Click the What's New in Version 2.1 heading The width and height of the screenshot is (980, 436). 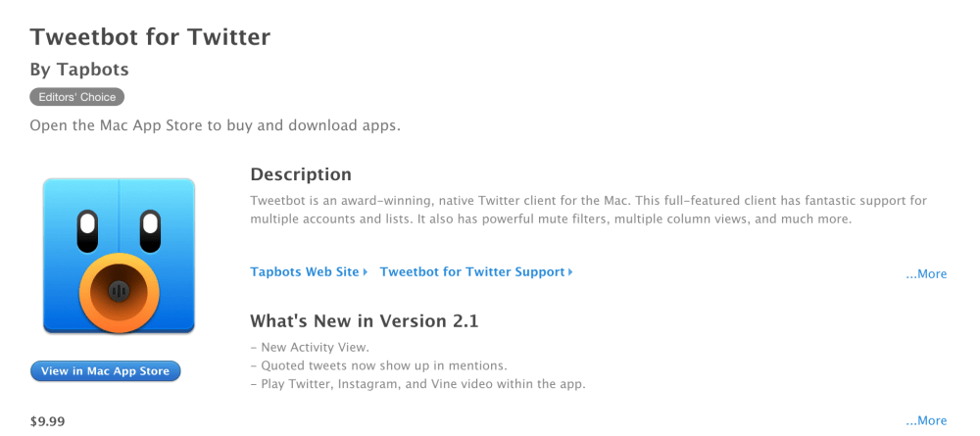364,320
